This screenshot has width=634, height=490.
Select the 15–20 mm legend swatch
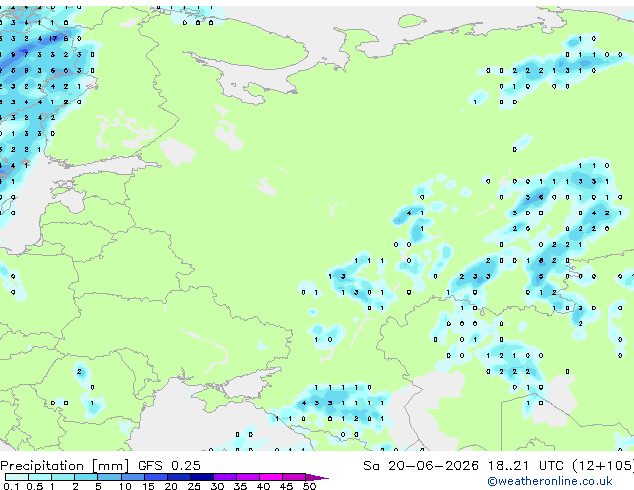click(x=155, y=477)
